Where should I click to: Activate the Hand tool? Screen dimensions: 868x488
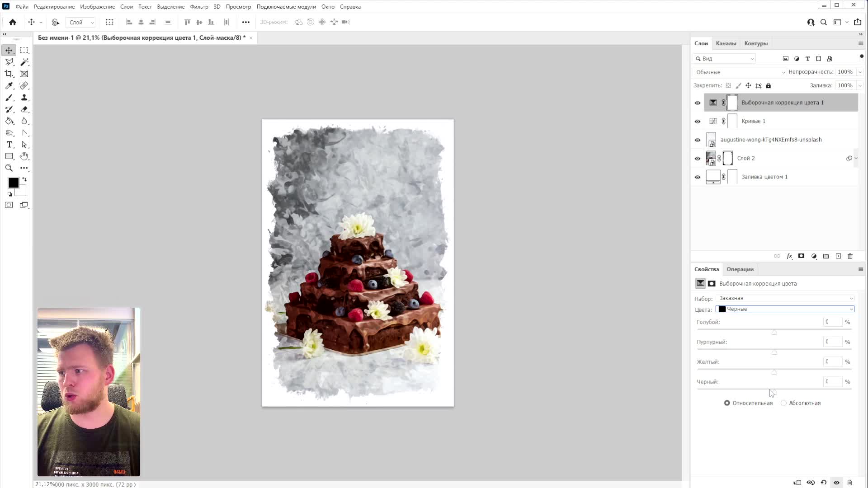point(24,156)
